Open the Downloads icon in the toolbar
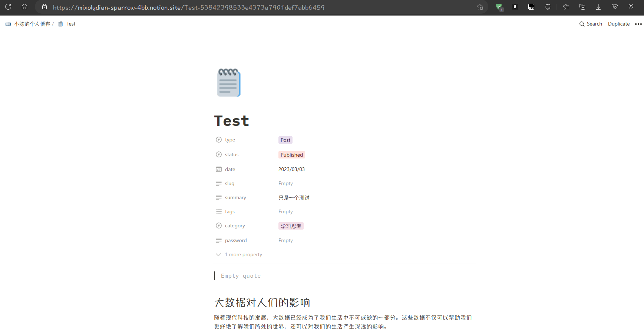This screenshot has height=334, width=644. point(598,7)
